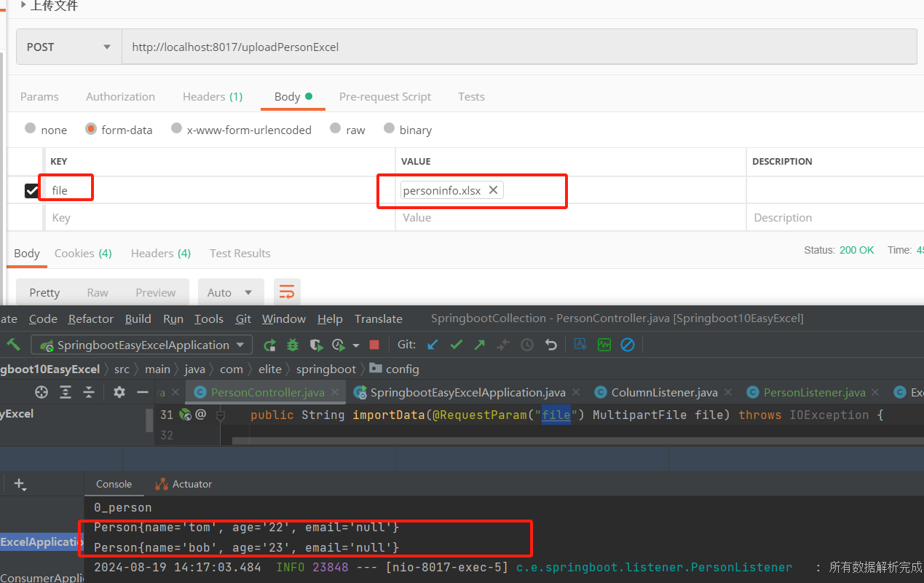The image size is (924, 583).
Task: Collapse the 上传文件 section triangle
Action: (x=23, y=5)
